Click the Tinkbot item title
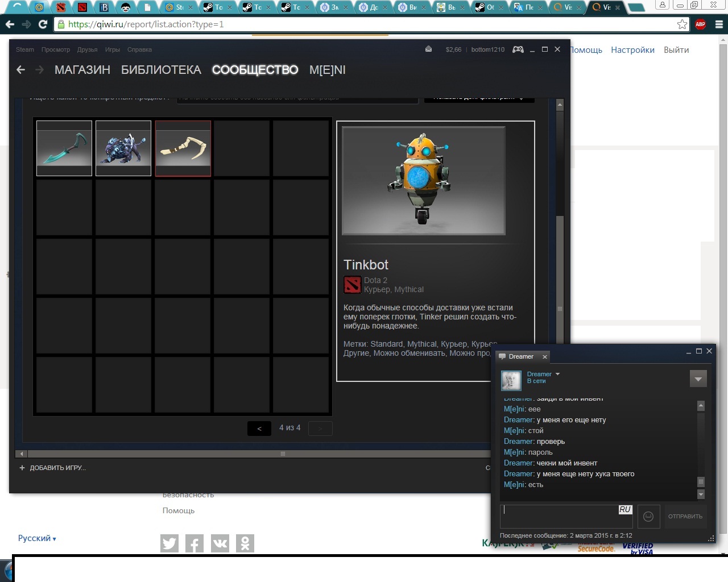728x582 pixels. click(366, 265)
